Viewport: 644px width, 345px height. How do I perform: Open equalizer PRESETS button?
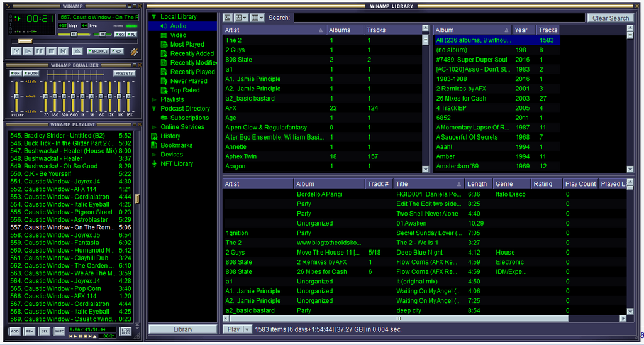[124, 74]
